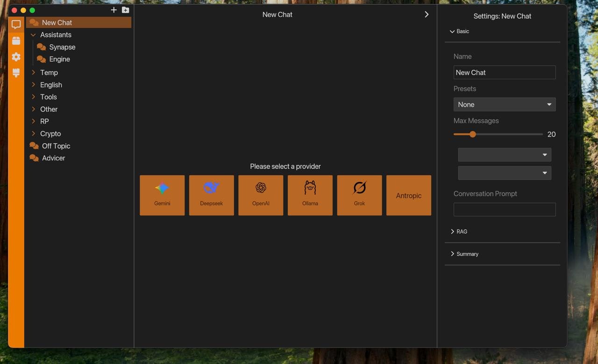The height and width of the screenshot is (364, 598).
Task: Click the Conversation Prompt input field
Action: click(504, 209)
